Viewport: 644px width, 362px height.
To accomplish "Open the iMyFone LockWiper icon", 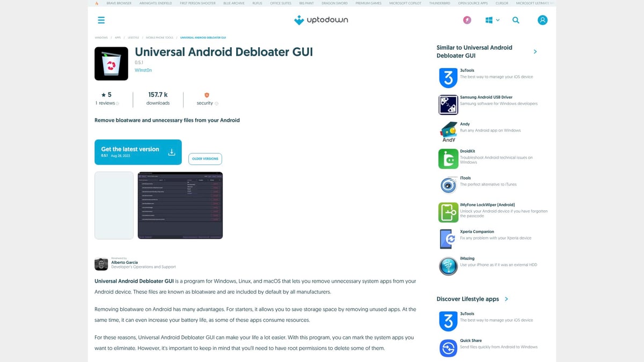I will [448, 212].
